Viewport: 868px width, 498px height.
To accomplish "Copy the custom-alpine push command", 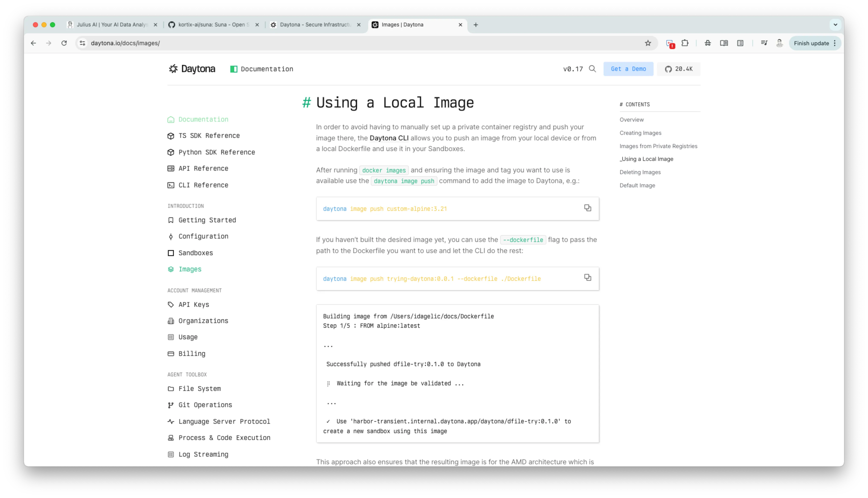I will coord(587,208).
